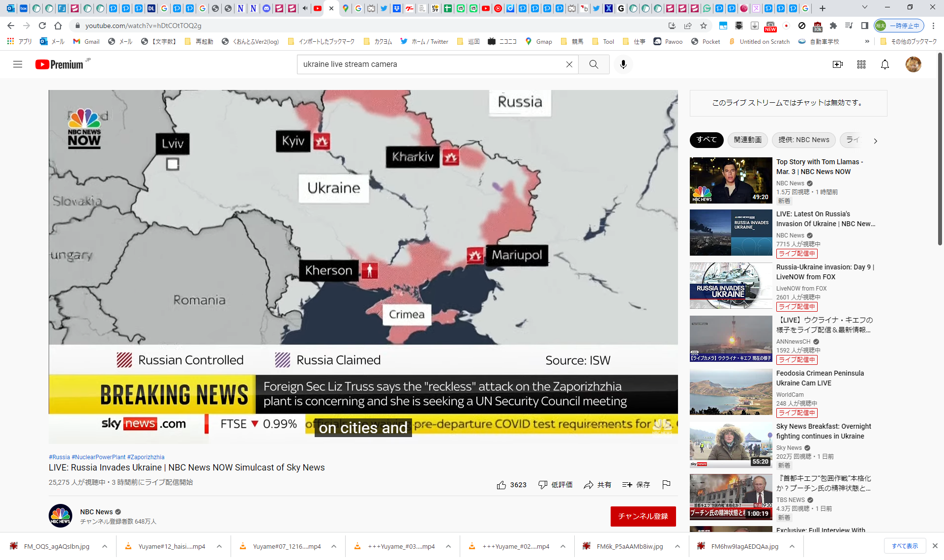Open the YouTube apps grid icon
The height and width of the screenshot is (560, 944).
point(861,64)
